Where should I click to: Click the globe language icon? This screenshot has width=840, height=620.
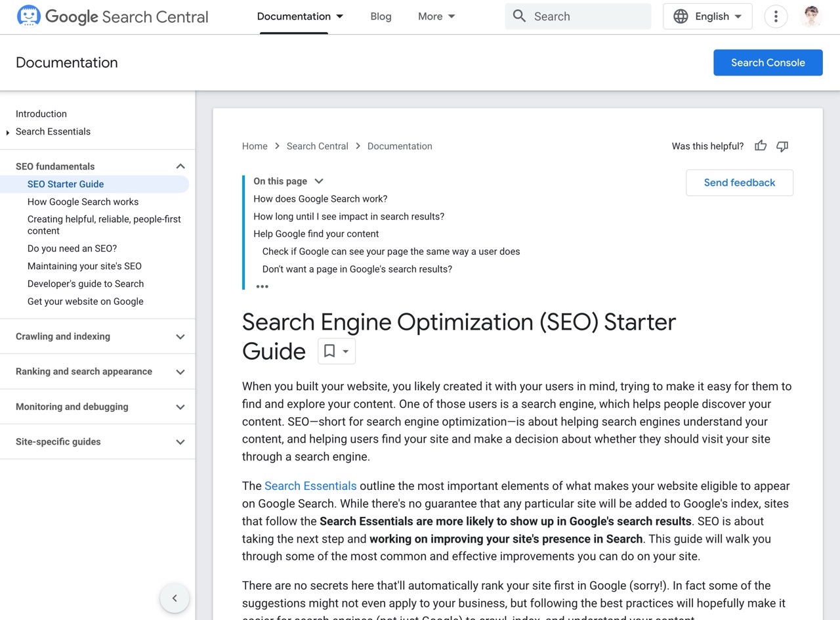(681, 16)
